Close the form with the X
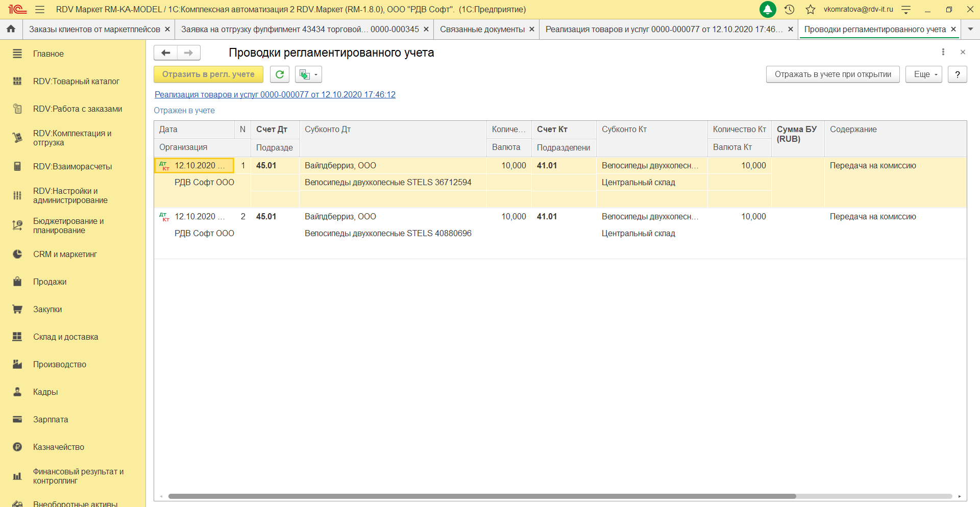This screenshot has width=980, height=507. pyautogui.click(x=963, y=52)
